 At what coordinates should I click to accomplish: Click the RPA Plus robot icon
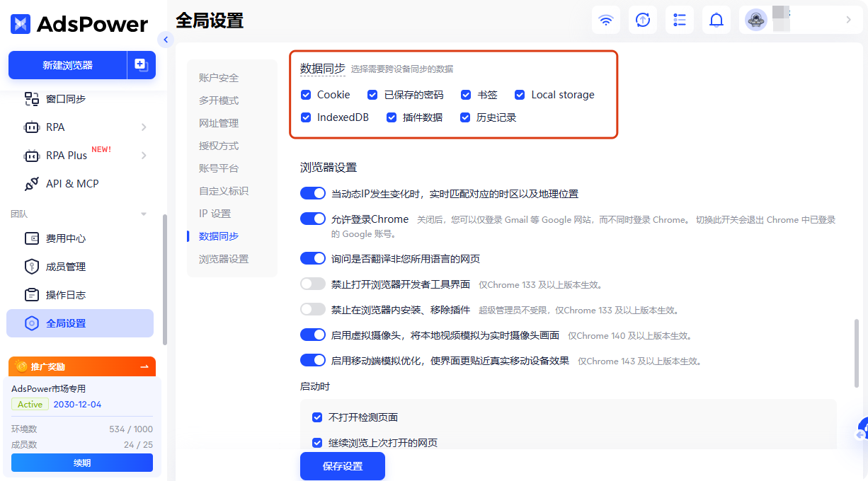32,156
